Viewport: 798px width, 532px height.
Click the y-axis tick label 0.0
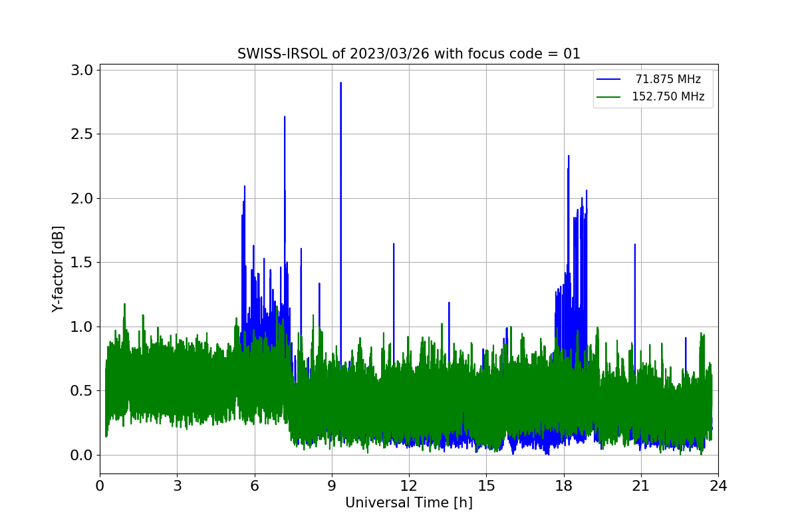[80, 455]
